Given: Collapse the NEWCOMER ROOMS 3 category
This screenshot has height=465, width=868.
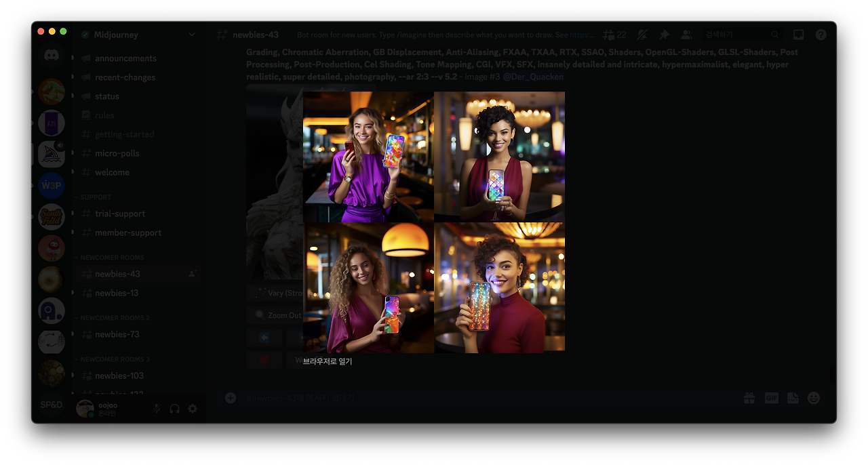Looking at the screenshot, I should pos(111,359).
